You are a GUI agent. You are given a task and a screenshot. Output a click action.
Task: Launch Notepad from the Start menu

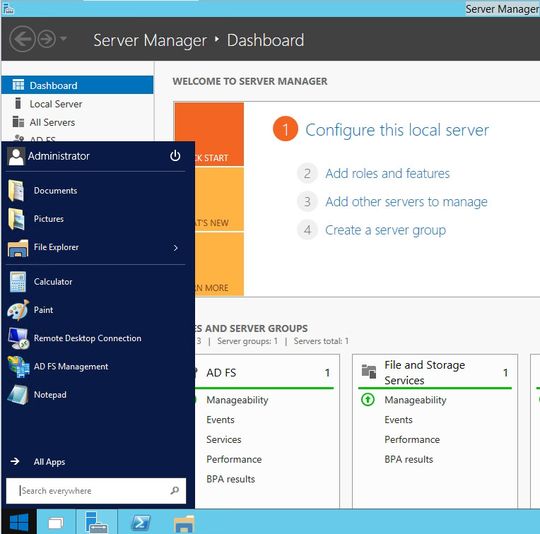point(95,395)
